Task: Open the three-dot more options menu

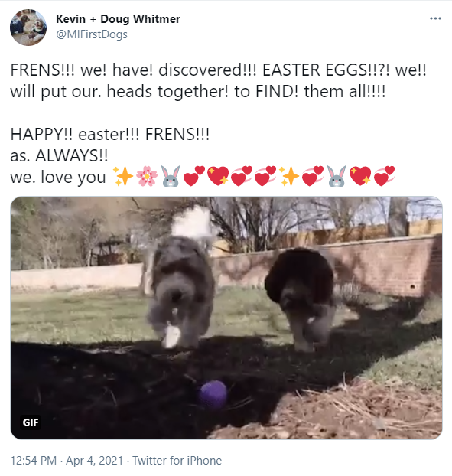Action: (x=435, y=18)
